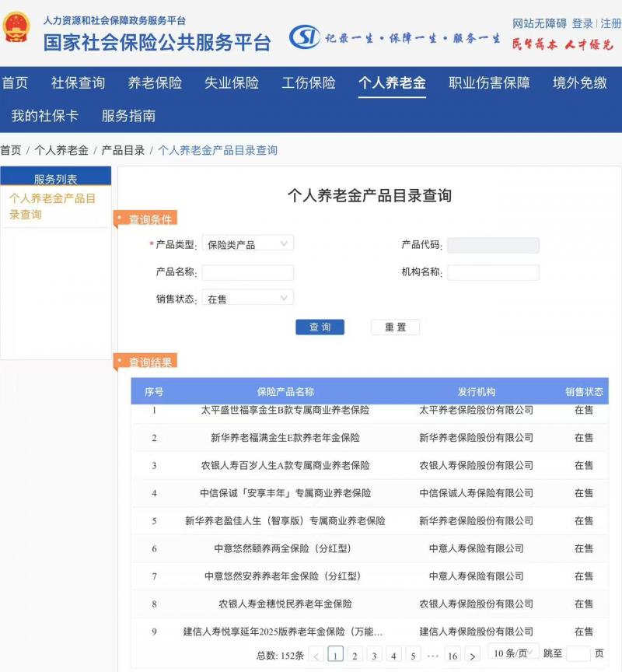Open 境外免缴 navigation menu item
Screen dimensions: 622x672
pyautogui.click(x=579, y=82)
